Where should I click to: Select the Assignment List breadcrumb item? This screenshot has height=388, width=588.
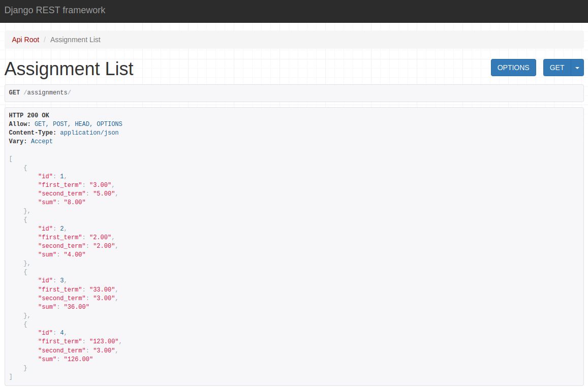point(75,40)
